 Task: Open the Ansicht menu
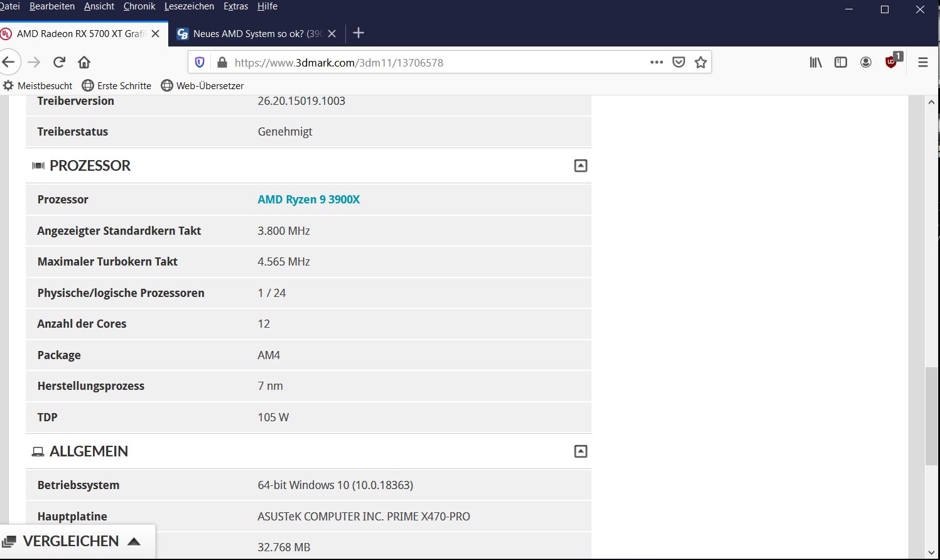click(99, 6)
